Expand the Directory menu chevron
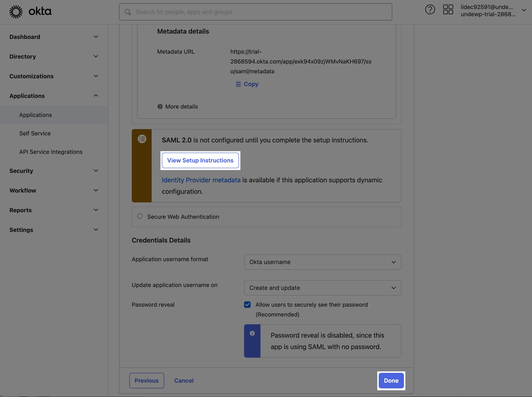 tap(96, 57)
